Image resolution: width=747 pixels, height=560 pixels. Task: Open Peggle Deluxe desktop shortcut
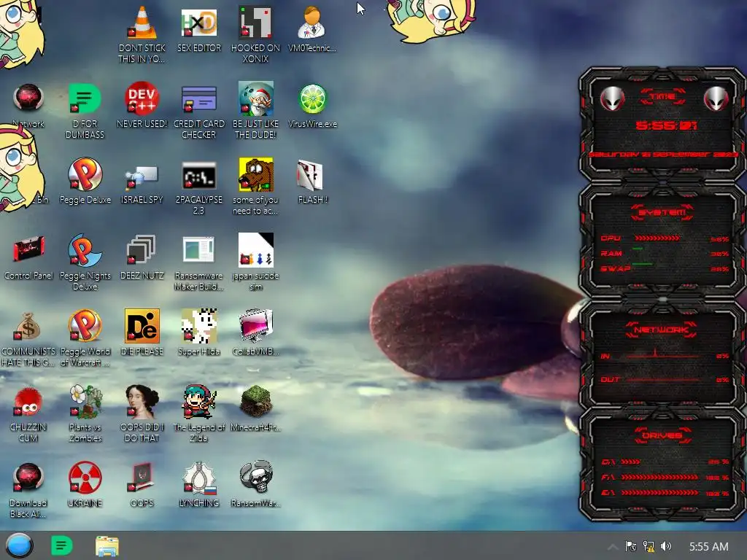[85, 174]
